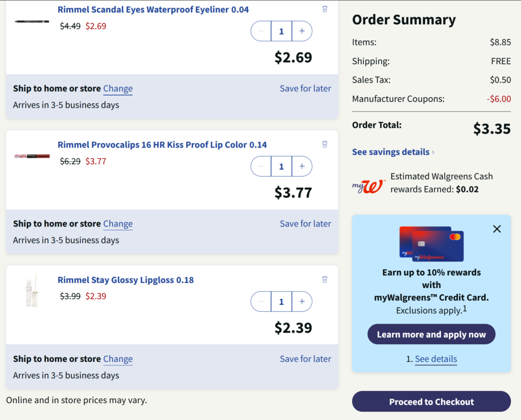Change shipping option for Provocalips Lip Color
The height and width of the screenshot is (420, 521).
[x=118, y=223]
